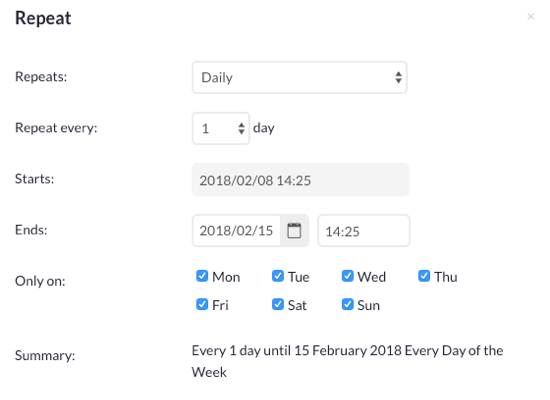Click the Repeat dialog title
The height and width of the screenshot is (400, 550).
[43, 18]
